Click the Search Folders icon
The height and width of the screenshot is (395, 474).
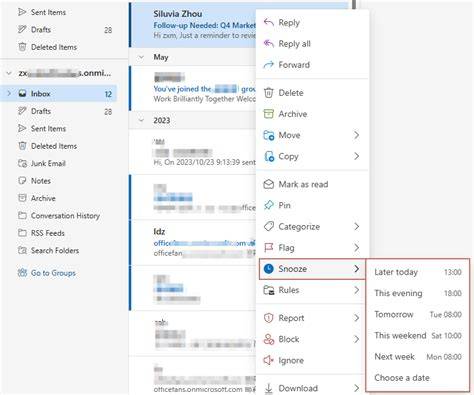tap(22, 250)
